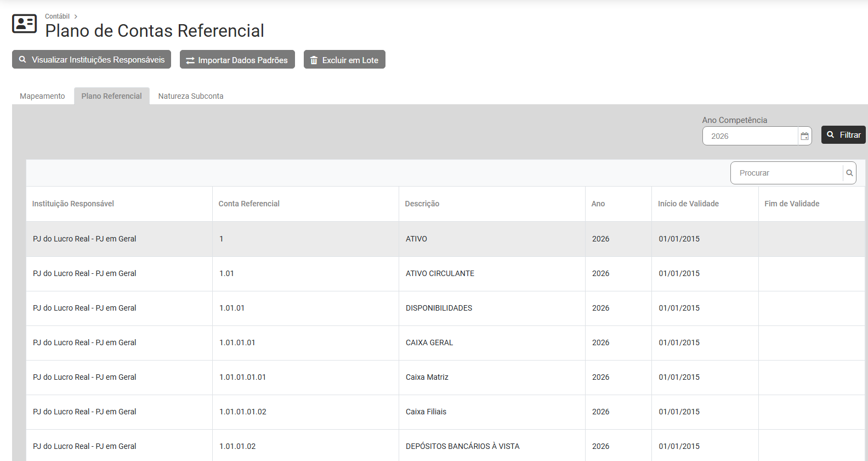This screenshot has height=461, width=868.
Task: Click the Contábil breadcrumb link
Action: click(57, 16)
